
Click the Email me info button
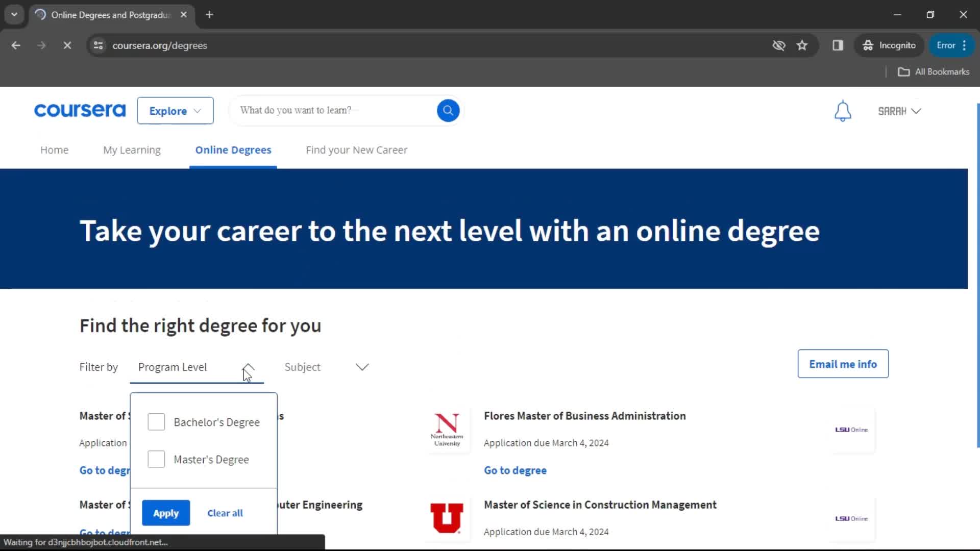843,363
